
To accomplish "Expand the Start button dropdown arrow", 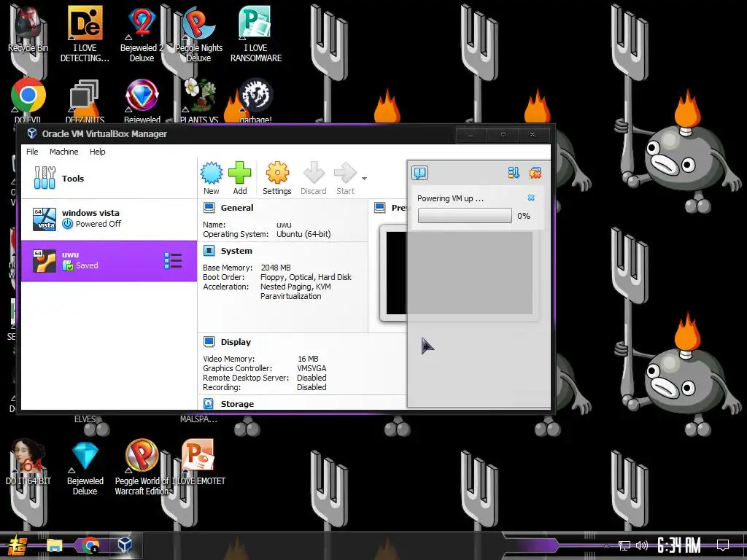I will pos(365,179).
